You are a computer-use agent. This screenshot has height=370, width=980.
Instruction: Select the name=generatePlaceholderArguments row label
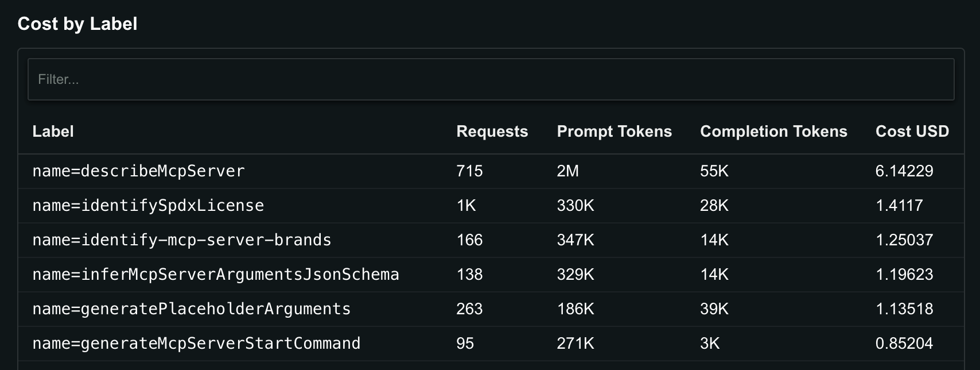click(191, 309)
